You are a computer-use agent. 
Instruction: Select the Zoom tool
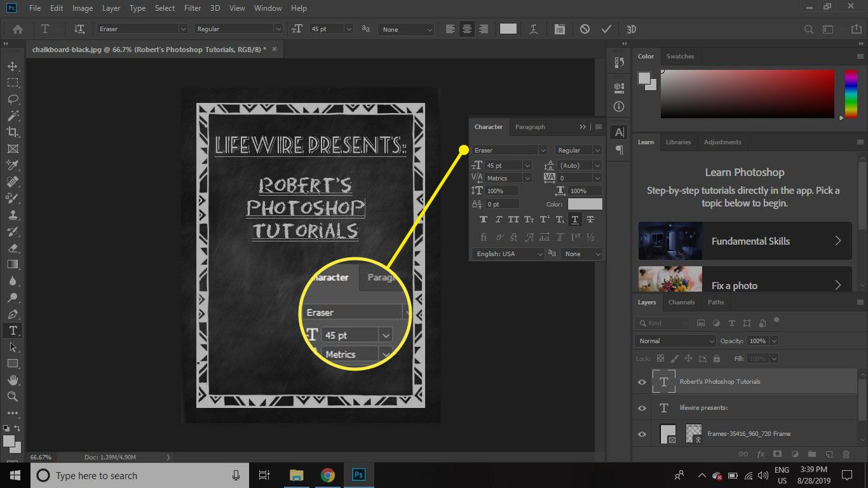(x=13, y=396)
